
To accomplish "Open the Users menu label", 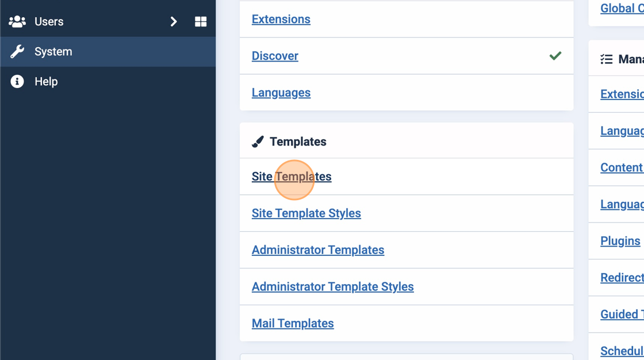I will 49,22.
